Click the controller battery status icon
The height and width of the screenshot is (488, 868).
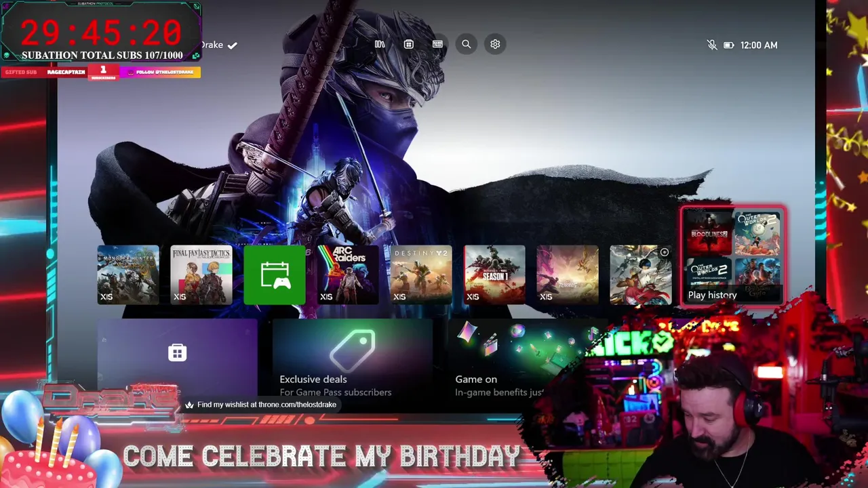728,45
